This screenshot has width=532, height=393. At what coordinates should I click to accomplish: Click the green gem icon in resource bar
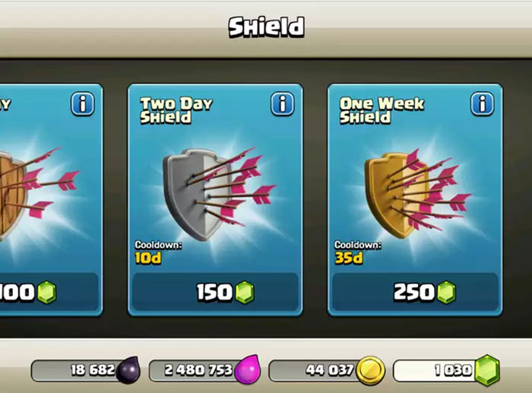coord(487,370)
